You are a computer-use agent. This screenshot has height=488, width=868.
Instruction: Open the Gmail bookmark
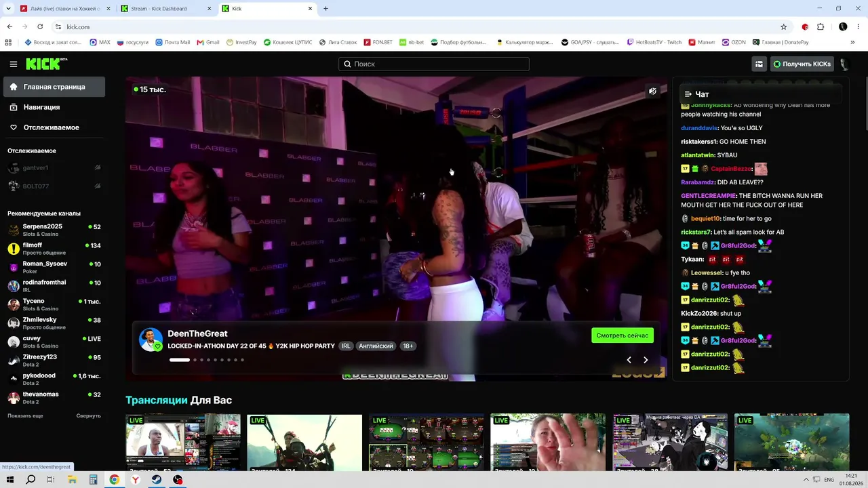coord(208,42)
